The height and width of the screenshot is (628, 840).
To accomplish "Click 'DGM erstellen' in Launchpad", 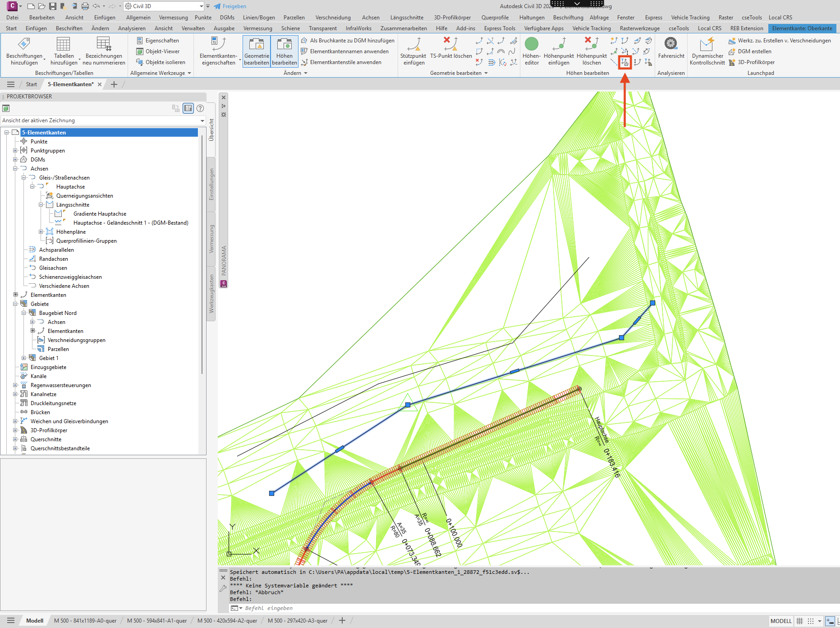I will tap(750, 51).
